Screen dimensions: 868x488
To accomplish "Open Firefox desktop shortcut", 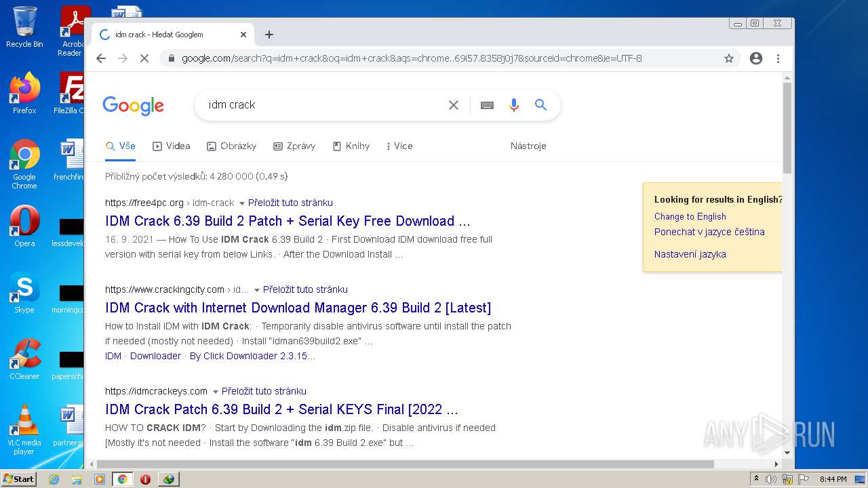I will coord(24,93).
